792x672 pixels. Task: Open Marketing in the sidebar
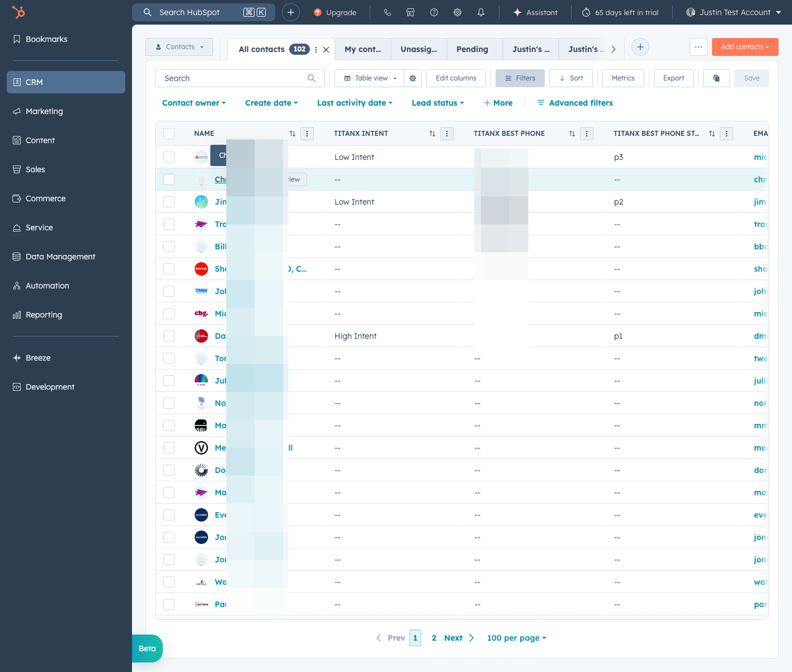pyautogui.click(x=66, y=111)
